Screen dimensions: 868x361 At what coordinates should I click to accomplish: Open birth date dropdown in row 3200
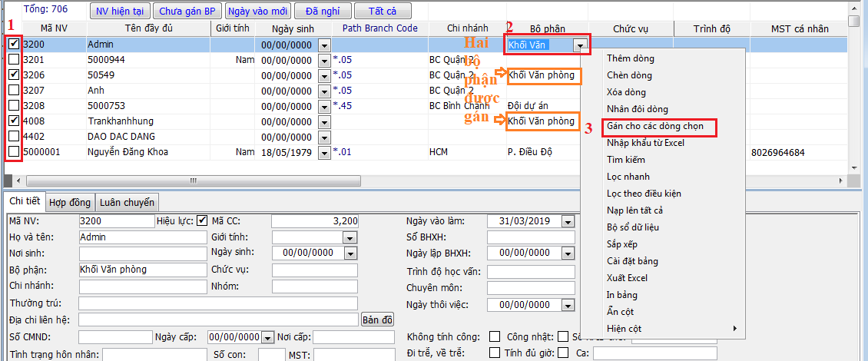tap(324, 45)
